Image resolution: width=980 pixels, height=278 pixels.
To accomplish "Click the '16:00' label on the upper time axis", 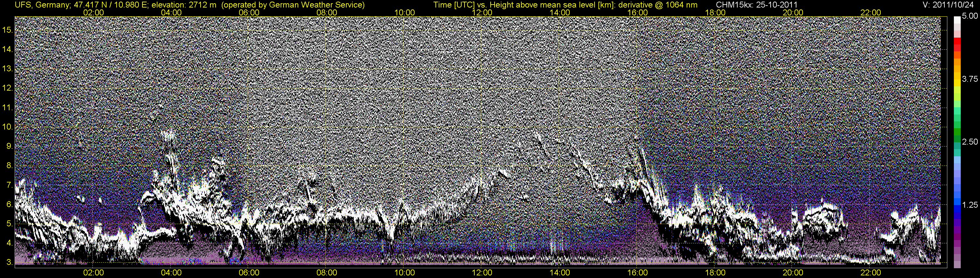I will (x=638, y=12).
